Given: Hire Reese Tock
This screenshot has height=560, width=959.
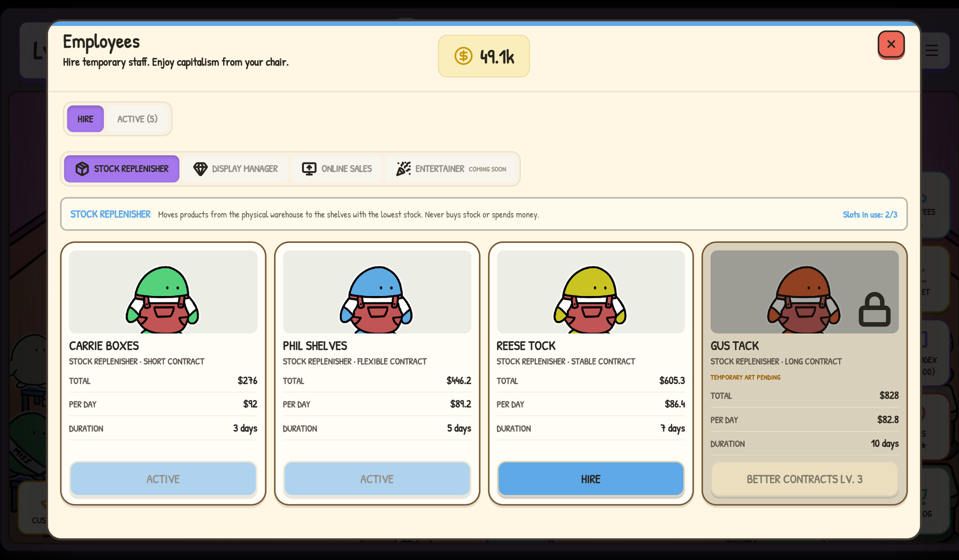Looking at the screenshot, I should click(x=591, y=479).
